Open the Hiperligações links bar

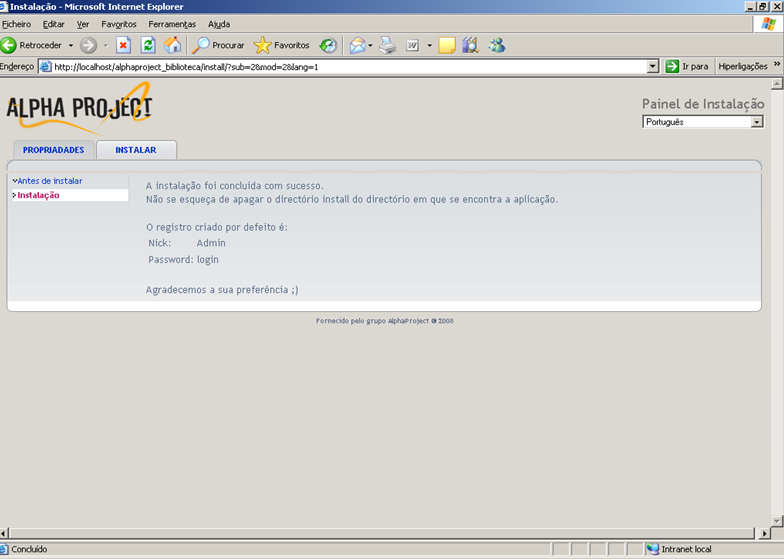click(742, 66)
